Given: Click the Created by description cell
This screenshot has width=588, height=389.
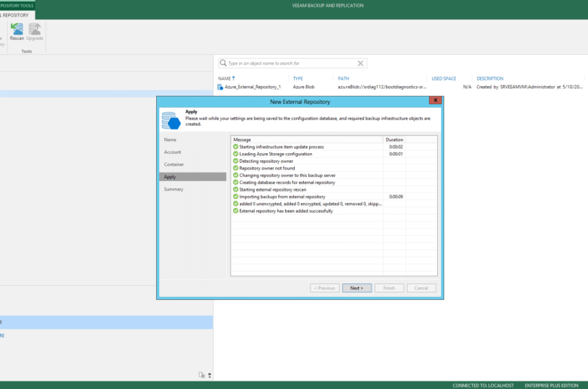Looking at the screenshot, I should click(x=529, y=87).
